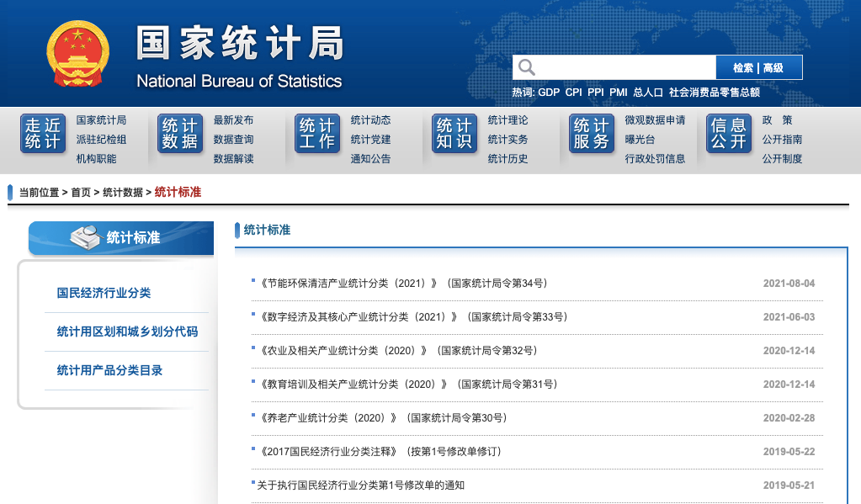The image size is (861, 504).
Task: Open 政策 menu link
Action: click(777, 119)
